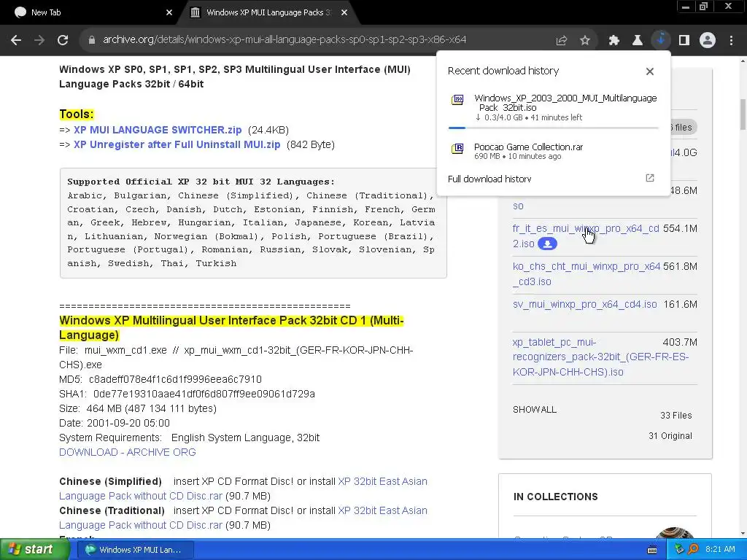The image size is (747, 560).
Task: Click the page vertical scrollbar thumb
Action: click(743, 114)
